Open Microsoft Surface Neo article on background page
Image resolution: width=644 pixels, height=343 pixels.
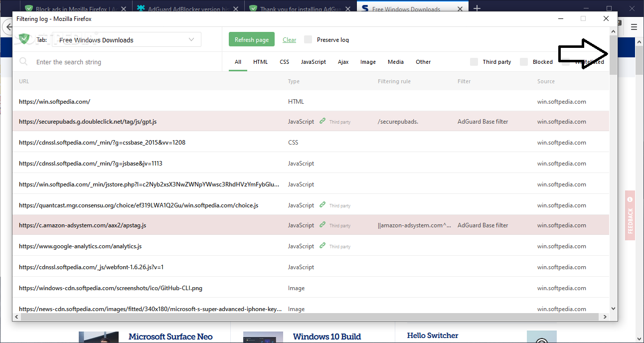(170, 337)
